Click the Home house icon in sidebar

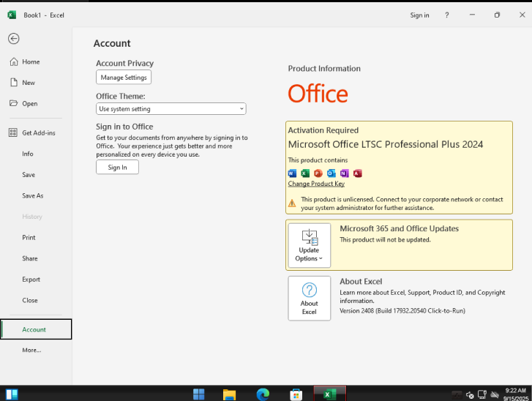[14, 61]
